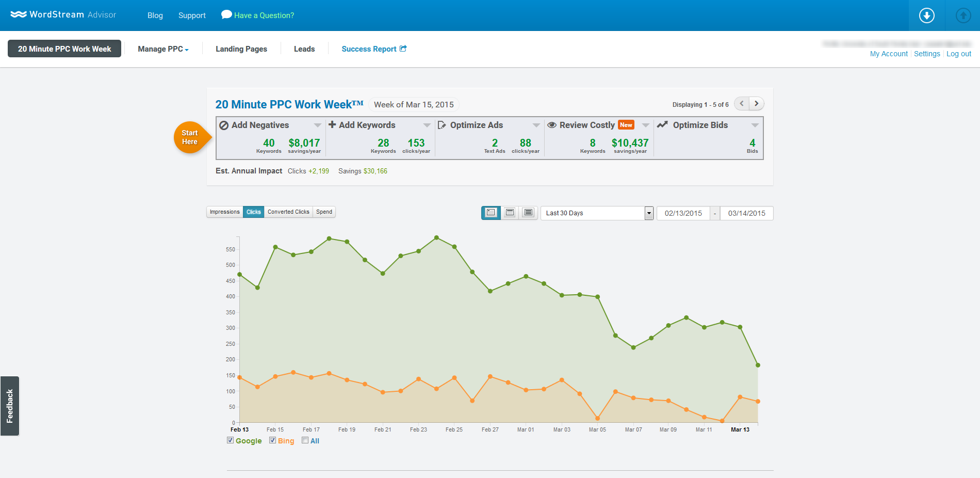
Task: Go to next work week page arrow
Action: tap(757, 103)
